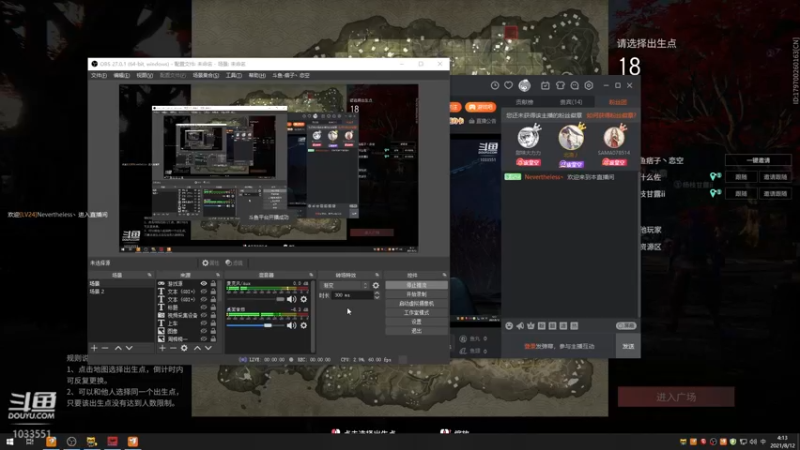Viewport: 800px width, 450px height.
Task: Pop out the 场景 dock panel
Action: click(x=149, y=276)
